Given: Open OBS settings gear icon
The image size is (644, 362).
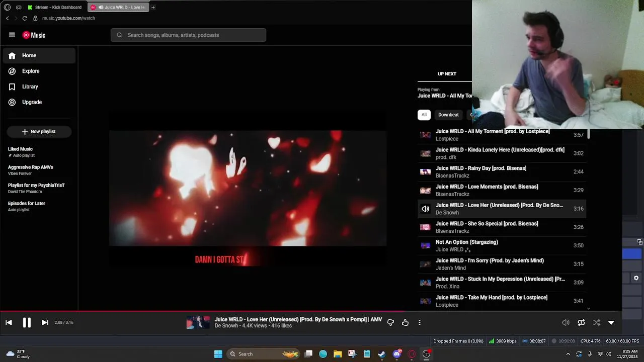Looking at the screenshot, I should [x=636, y=278].
